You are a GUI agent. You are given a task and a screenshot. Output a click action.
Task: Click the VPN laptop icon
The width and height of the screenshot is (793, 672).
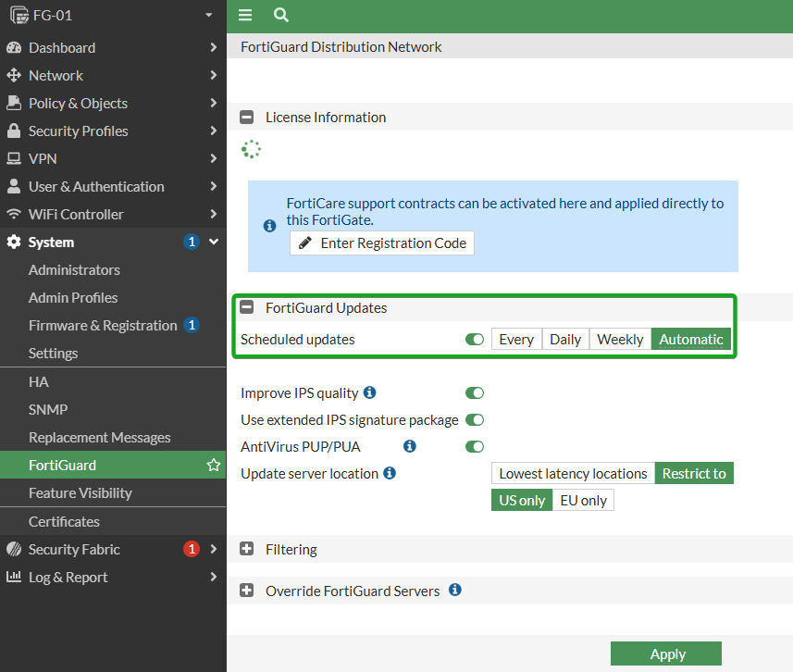(x=14, y=159)
